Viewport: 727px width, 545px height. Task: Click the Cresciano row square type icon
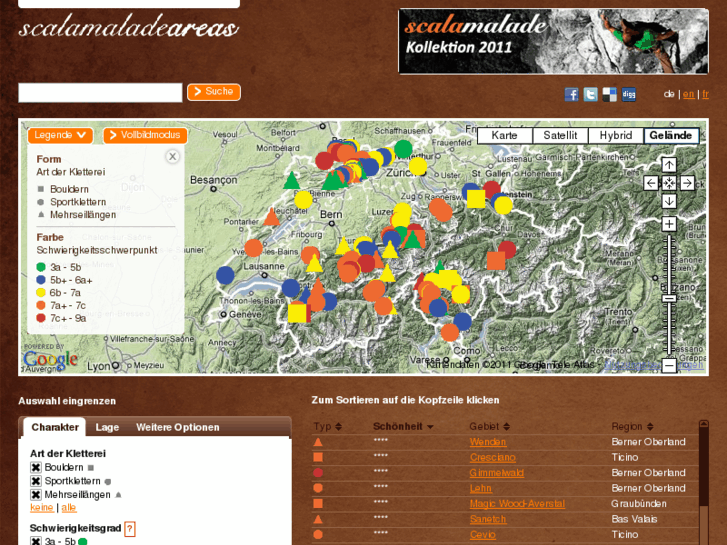(318, 457)
